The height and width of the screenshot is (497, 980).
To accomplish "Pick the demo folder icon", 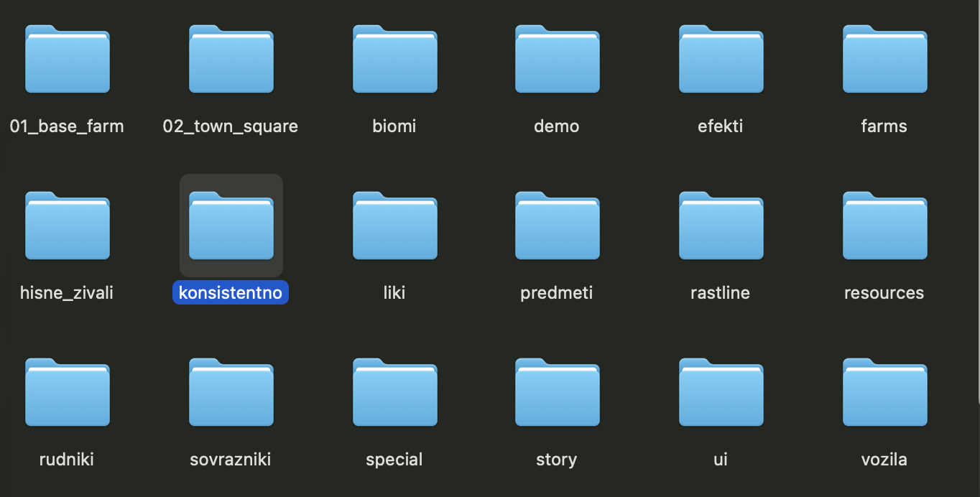I will click(557, 60).
